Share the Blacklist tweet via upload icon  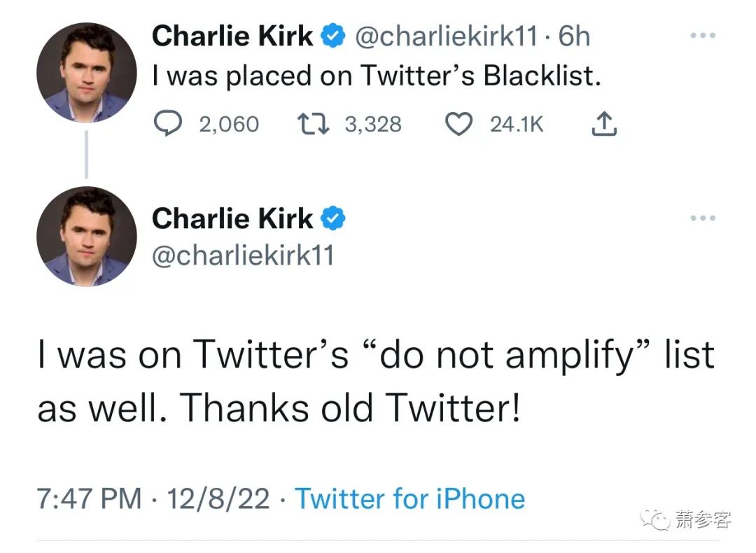605,125
